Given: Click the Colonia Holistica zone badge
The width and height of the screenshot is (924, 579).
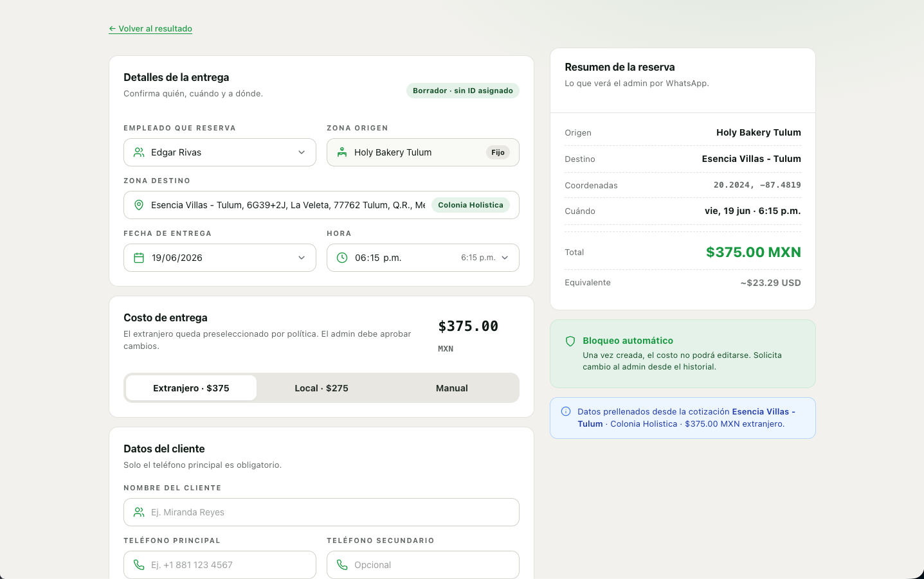Looking at the screenshot, I should 471,205.
